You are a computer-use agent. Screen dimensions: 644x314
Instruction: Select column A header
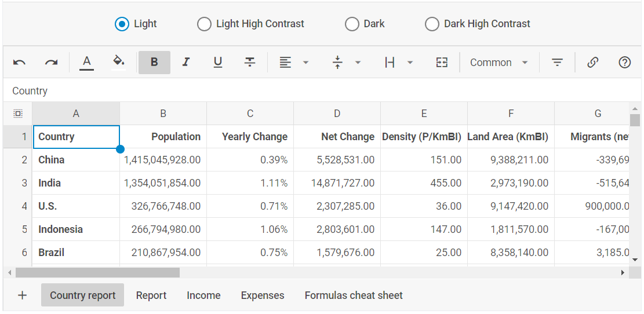[x=76, y=114]
